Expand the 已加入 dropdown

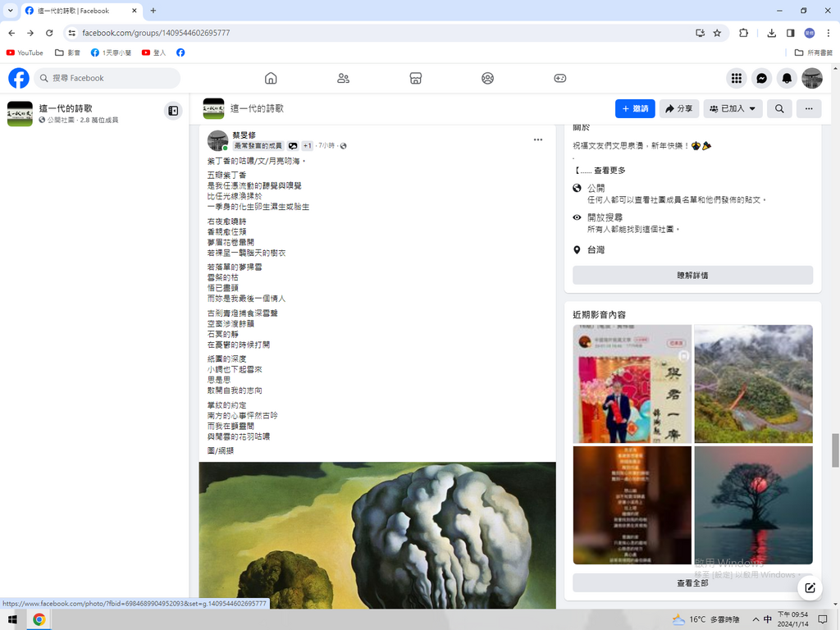(x=733, y=108)
